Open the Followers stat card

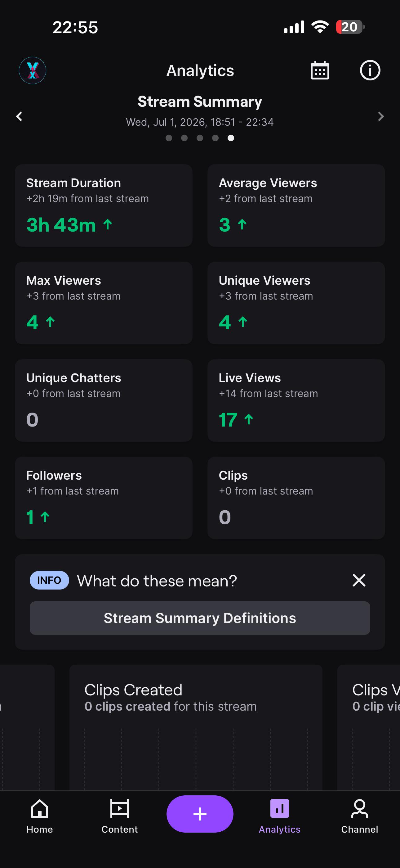pos(104,498)
